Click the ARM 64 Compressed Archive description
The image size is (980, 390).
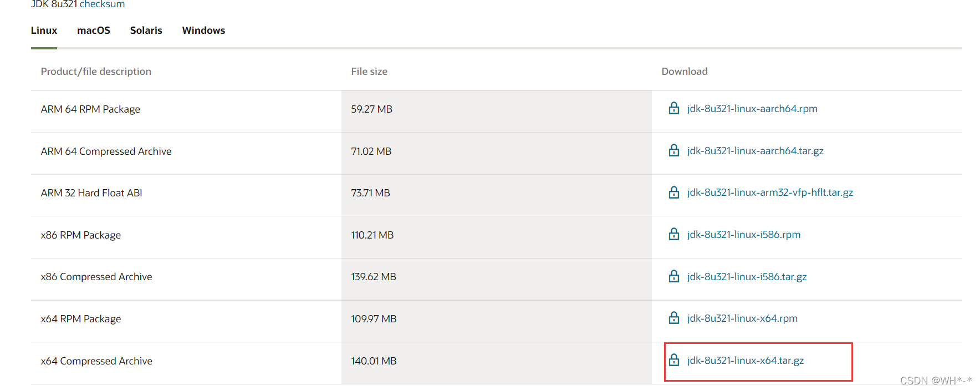click(x=106, y=151)
